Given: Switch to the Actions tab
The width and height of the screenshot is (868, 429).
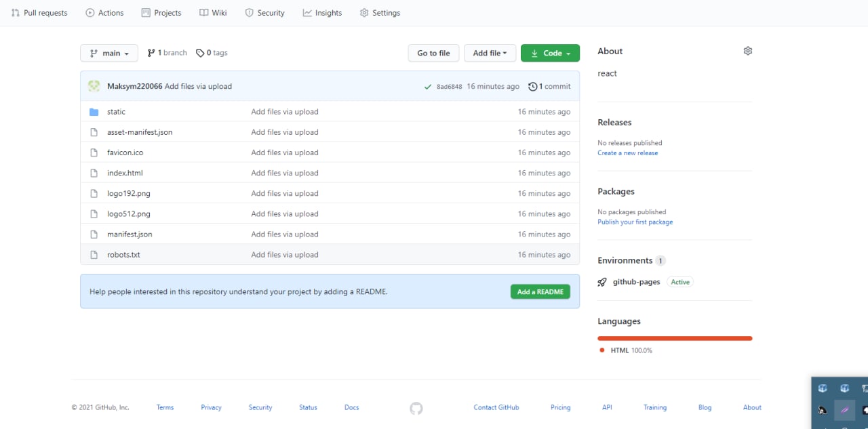Looking at the screenshot, I should (x=104, y=13).
